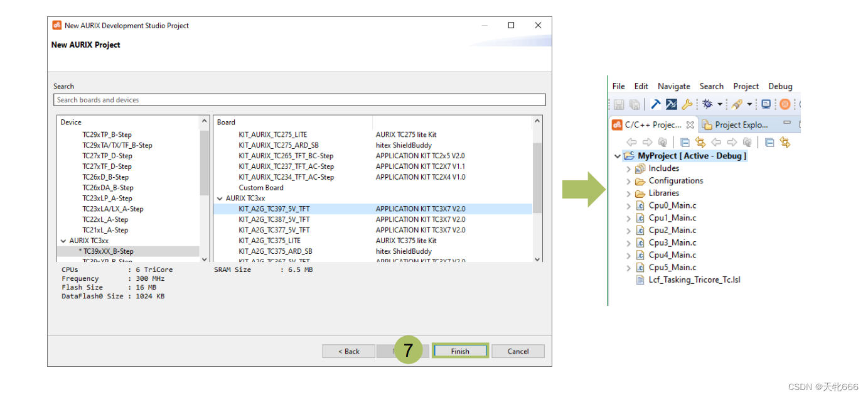Minimize the C/C++ Projects view panel

click(787, 123)
